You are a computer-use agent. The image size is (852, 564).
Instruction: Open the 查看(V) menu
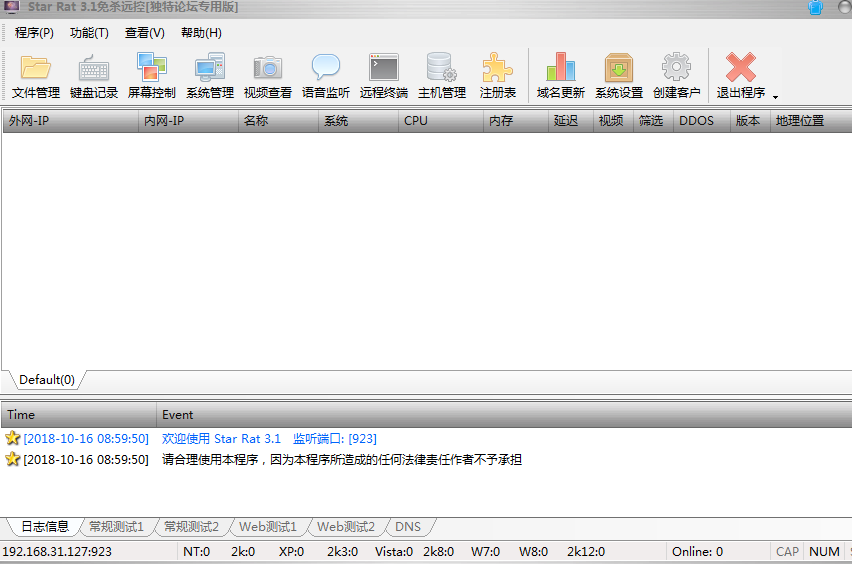pos(145,33)
